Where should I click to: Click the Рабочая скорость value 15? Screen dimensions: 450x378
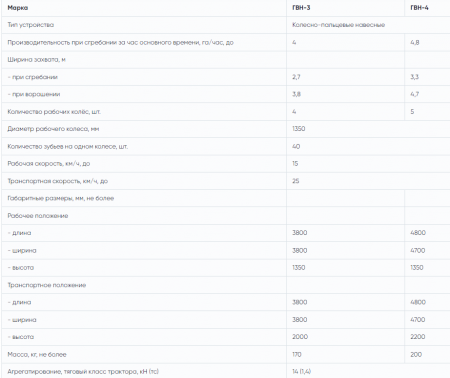click(295, 164)
